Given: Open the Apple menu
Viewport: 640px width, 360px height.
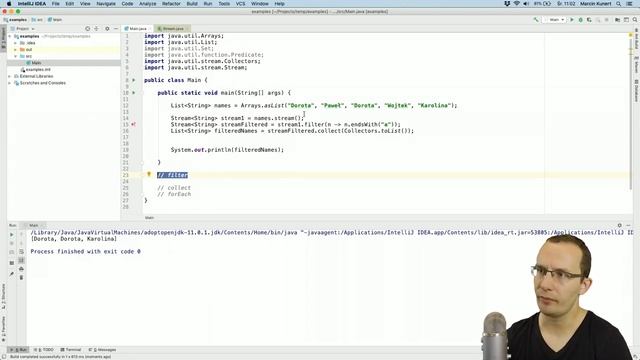Looking at the screenshot, I should coord(9,4).
